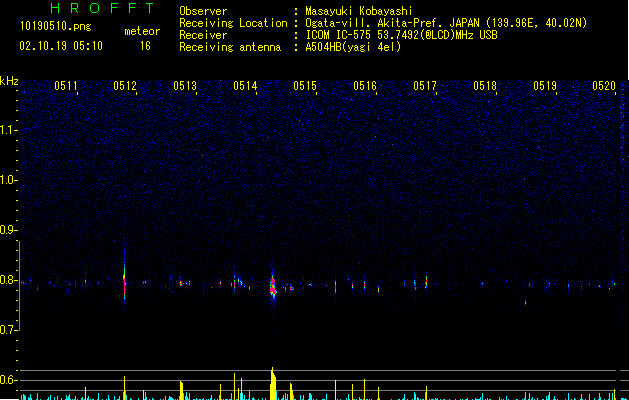Click the tallest yellow power spike after 0514
The width and height of the screenshot is (629, 400).
tap(273, 383)
